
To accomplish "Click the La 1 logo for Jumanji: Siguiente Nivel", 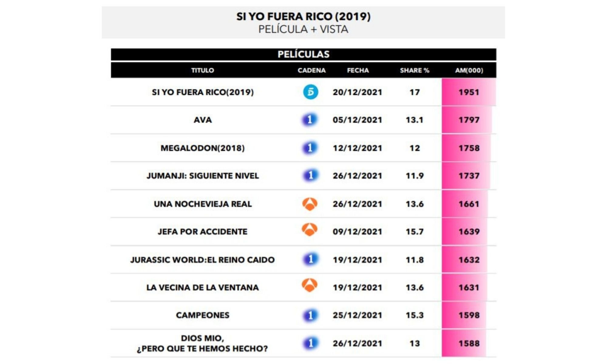I will tap(310, 175).
